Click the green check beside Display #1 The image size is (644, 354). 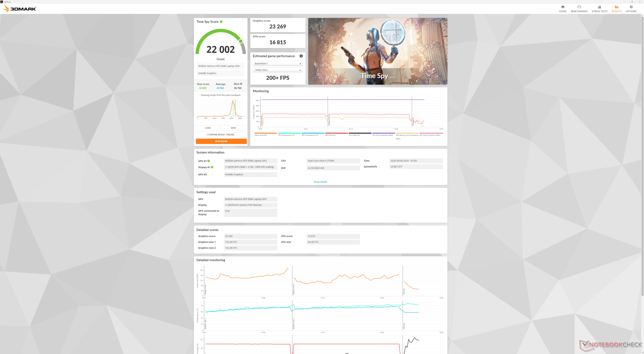tap(212, 167)
